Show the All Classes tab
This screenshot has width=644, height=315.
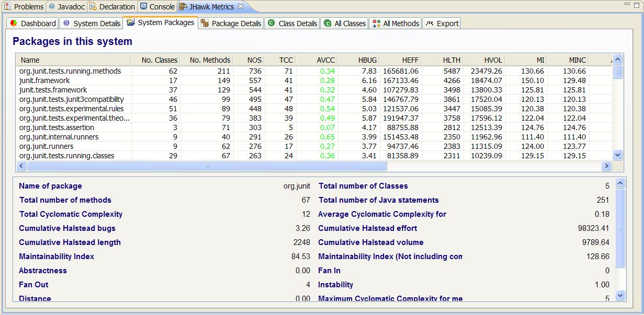tap(345, 24)
